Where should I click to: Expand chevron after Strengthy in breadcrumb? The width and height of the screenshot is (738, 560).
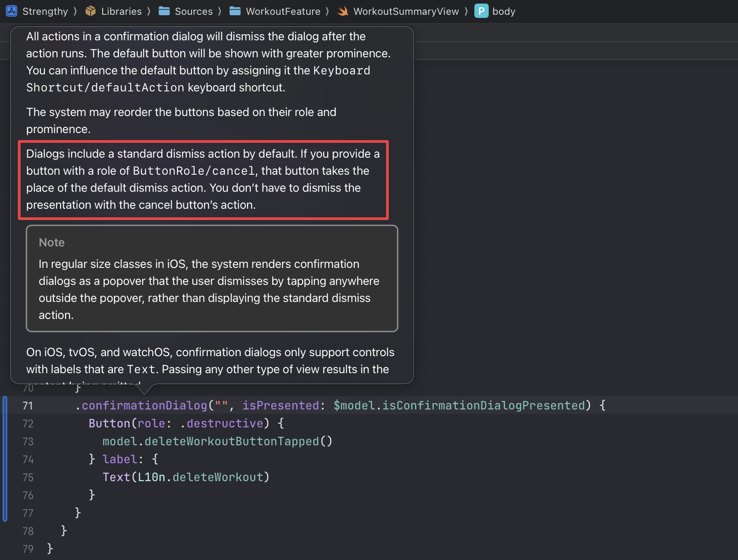(75, 11)
